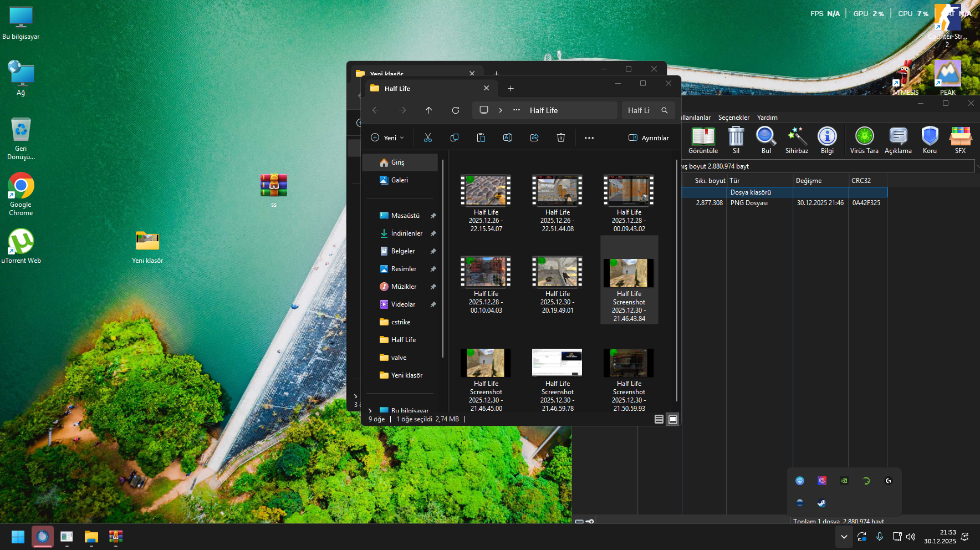Click the pin icon beside Masaüstü
Screen dimensions: 980x550
click(433, 216)
